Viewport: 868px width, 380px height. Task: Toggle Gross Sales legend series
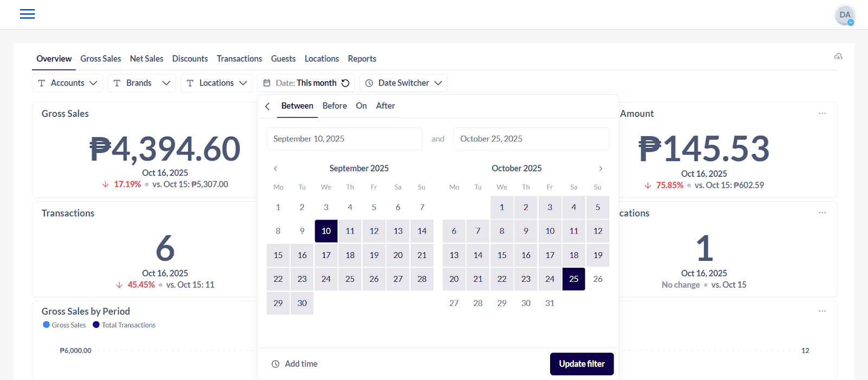click(65, 325)
